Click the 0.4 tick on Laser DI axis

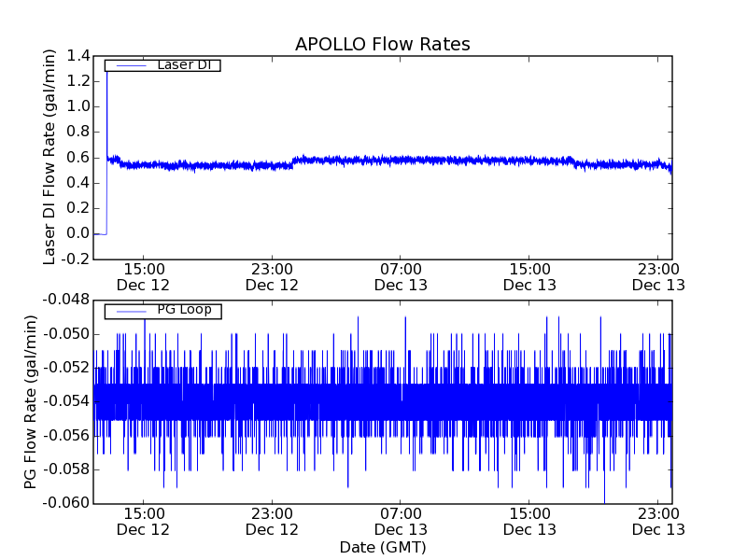point(78,183)
